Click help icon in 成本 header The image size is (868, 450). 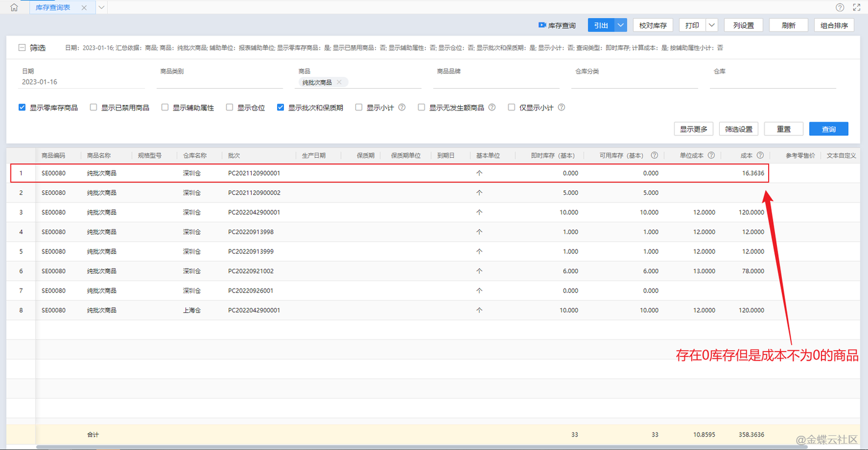[x=760, y=155]
